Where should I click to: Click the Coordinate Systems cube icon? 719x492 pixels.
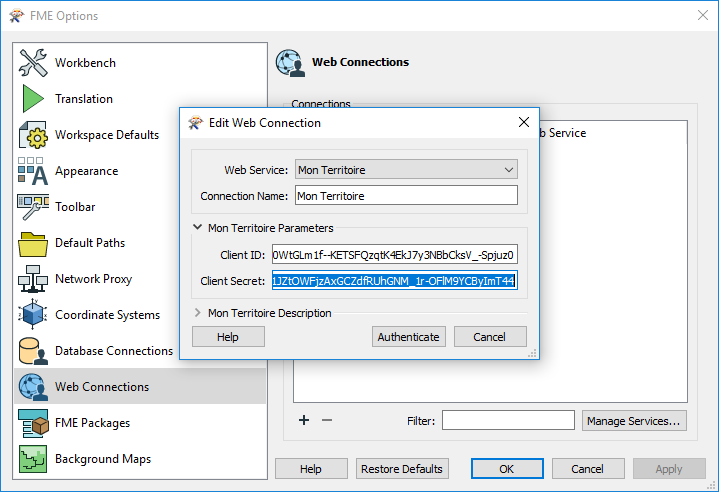click(33, 315)
